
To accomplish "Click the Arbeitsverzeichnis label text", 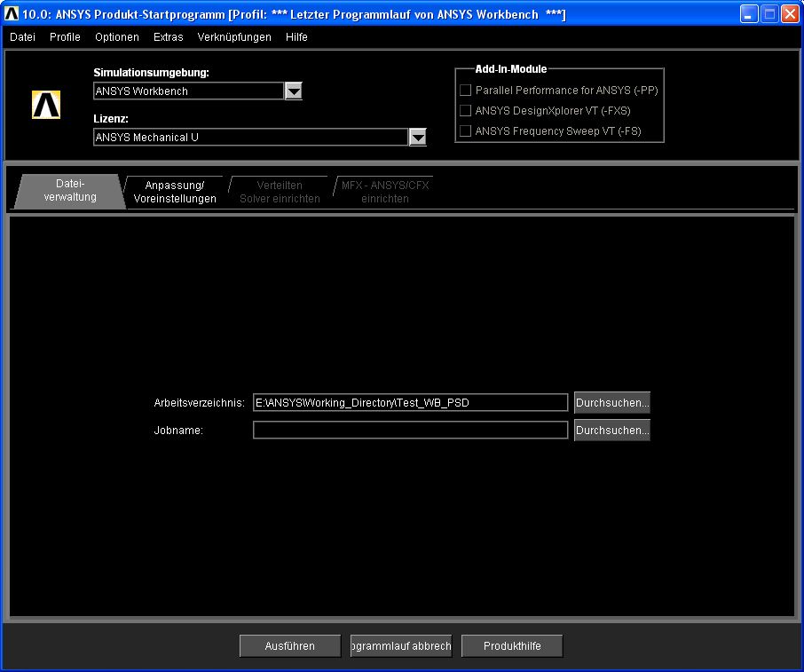I will click(199, 403).
